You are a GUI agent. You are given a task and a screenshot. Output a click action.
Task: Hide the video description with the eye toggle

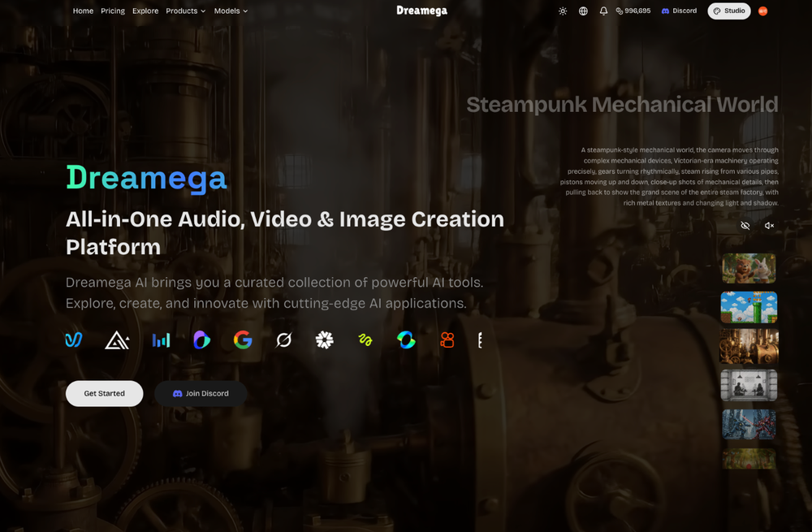(x=745, y=225)
